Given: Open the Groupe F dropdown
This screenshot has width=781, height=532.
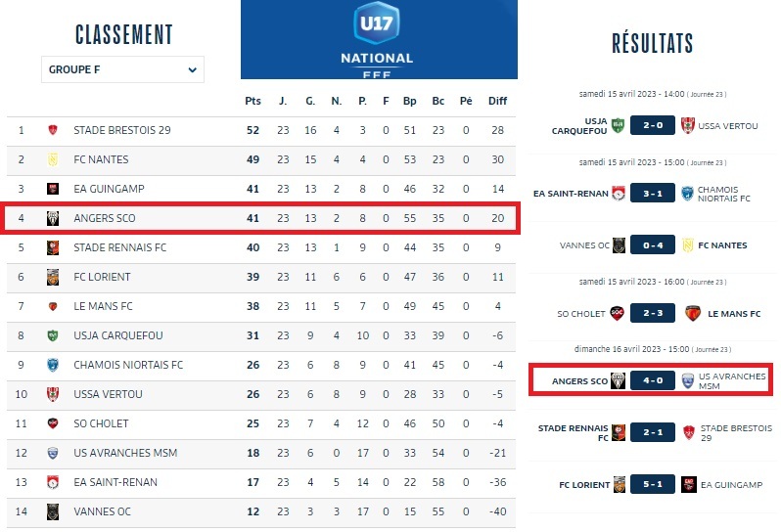Looking at the screenshot, I should click(x=122, y=69).
